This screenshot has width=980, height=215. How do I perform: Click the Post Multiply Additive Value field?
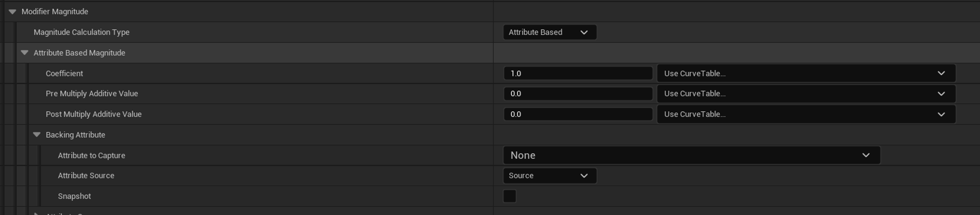[578, 114]
